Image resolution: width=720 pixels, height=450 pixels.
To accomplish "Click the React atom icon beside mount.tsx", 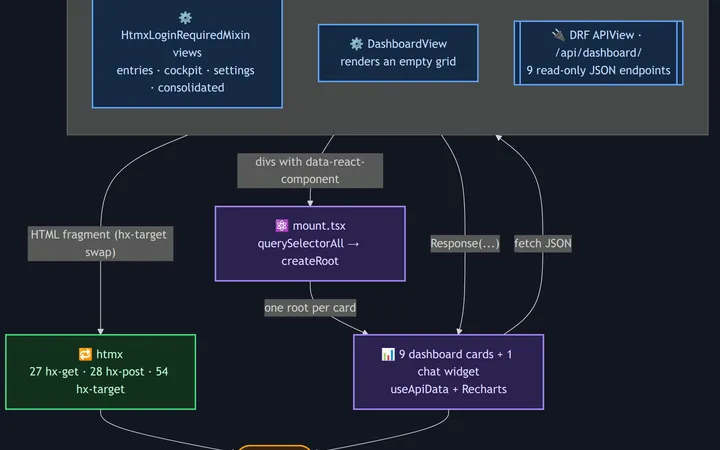I will point(281,225).
